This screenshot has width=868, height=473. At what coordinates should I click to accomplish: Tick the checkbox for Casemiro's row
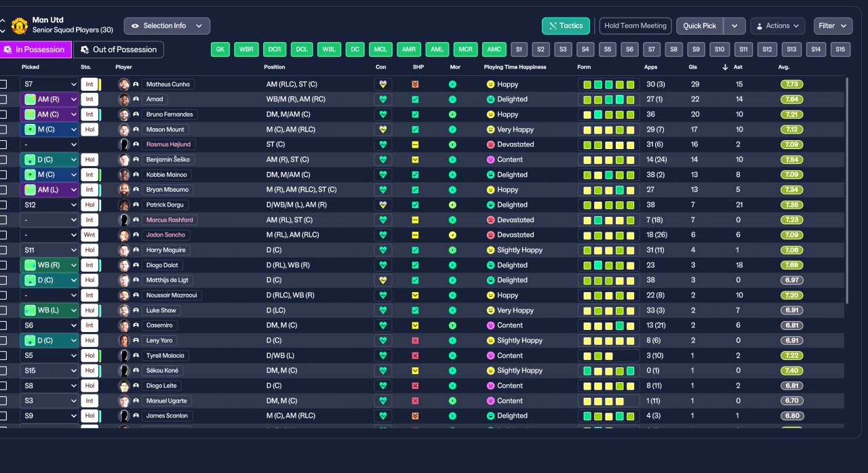pos(3,325)
